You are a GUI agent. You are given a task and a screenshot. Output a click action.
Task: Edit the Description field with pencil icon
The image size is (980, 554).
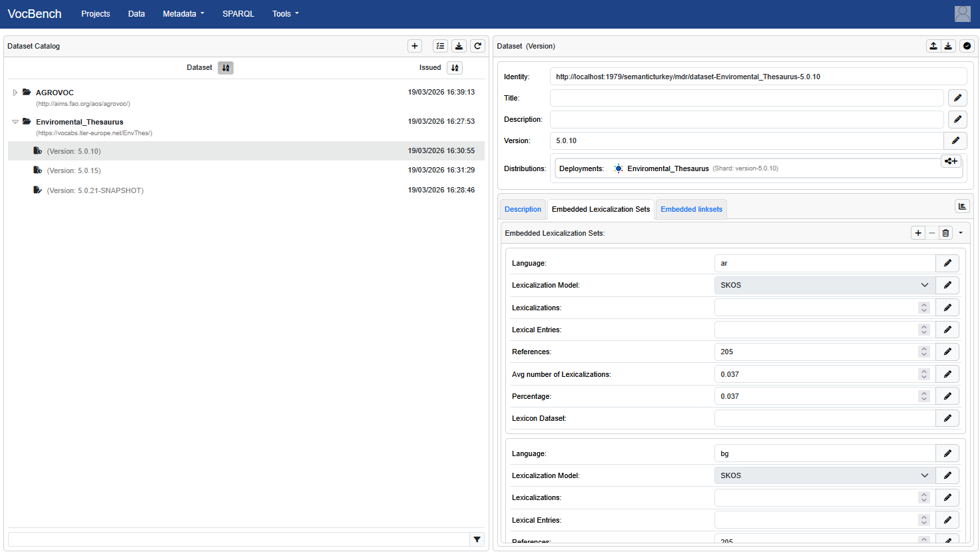tap(957, 119)
